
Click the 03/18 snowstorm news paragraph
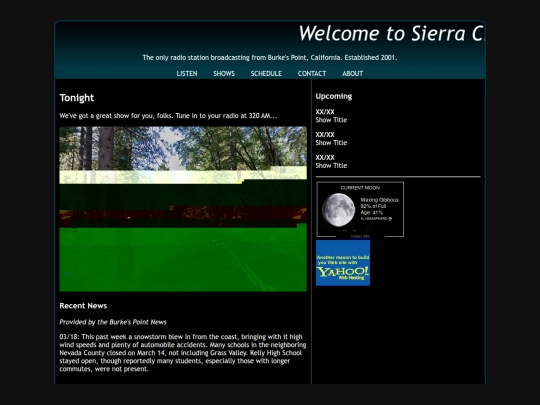183,353
